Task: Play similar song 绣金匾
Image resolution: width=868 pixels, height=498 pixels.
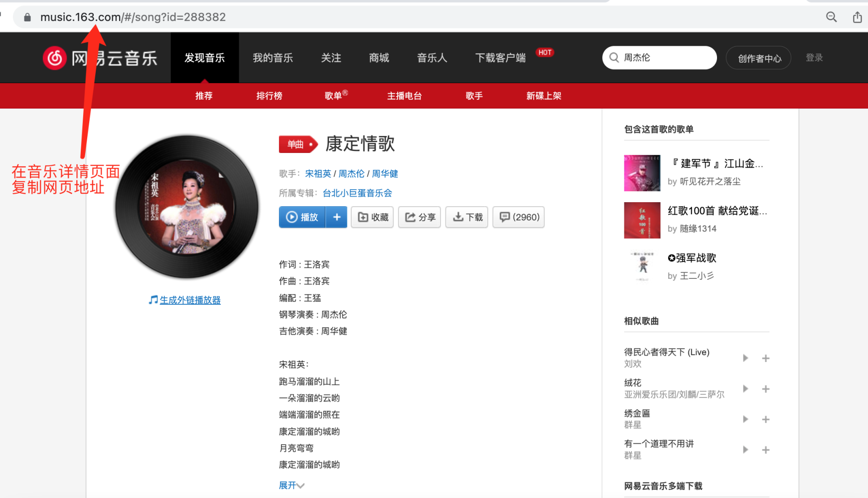Action: (x=745, y=419)
